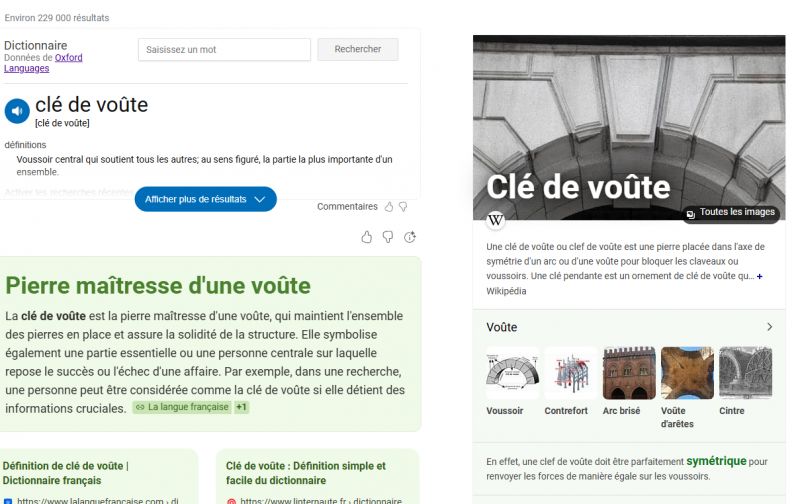Viewport: 800px width, 504px height.
Task: Open Wikipedia logo icon under image
Action: coord(495,220)
